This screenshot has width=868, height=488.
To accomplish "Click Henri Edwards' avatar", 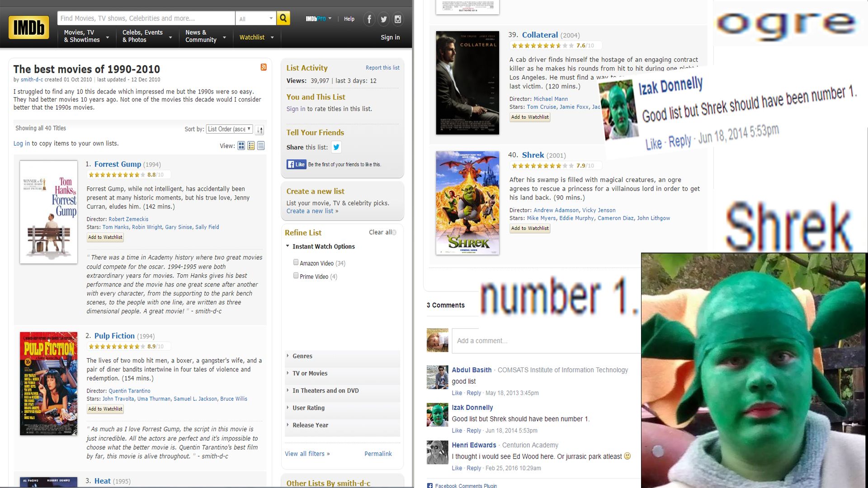I will [437, 452].
